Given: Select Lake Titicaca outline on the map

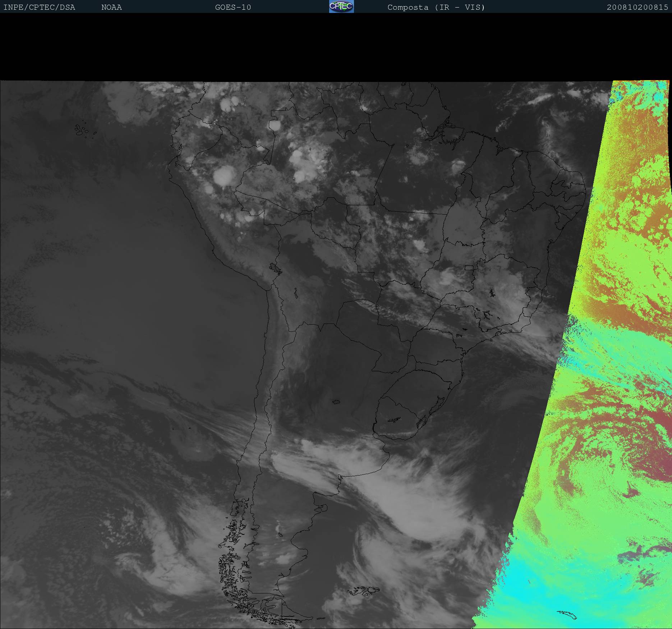Looking at the screenshot, I should click(276, 268).
